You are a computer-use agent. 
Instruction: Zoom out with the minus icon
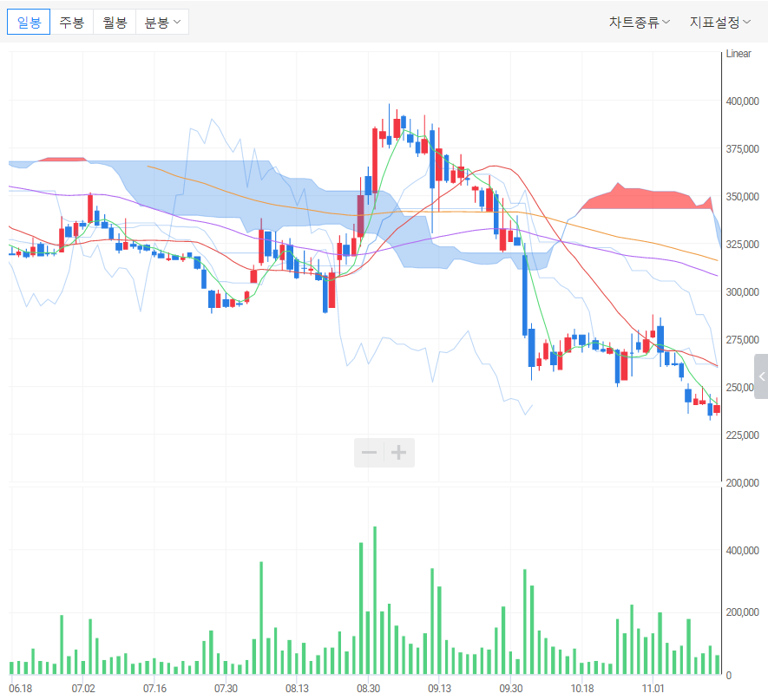click(x=370, y=452)
